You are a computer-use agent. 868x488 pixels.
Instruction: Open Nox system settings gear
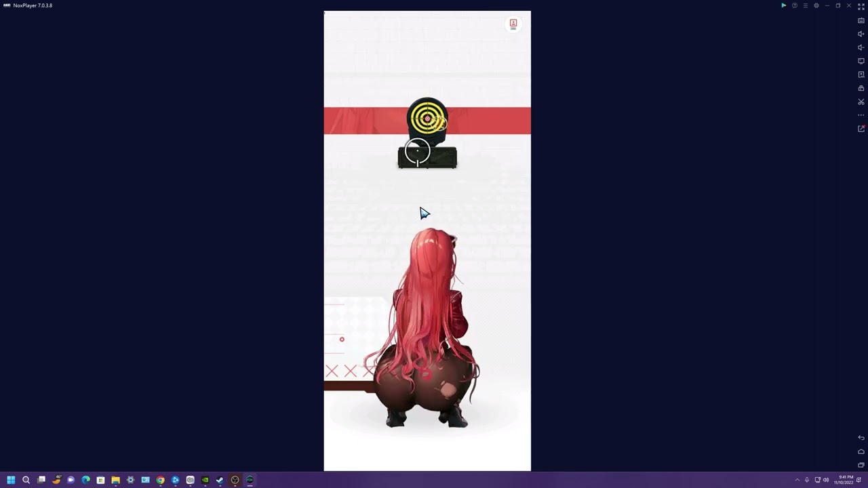tap(816, 5)
